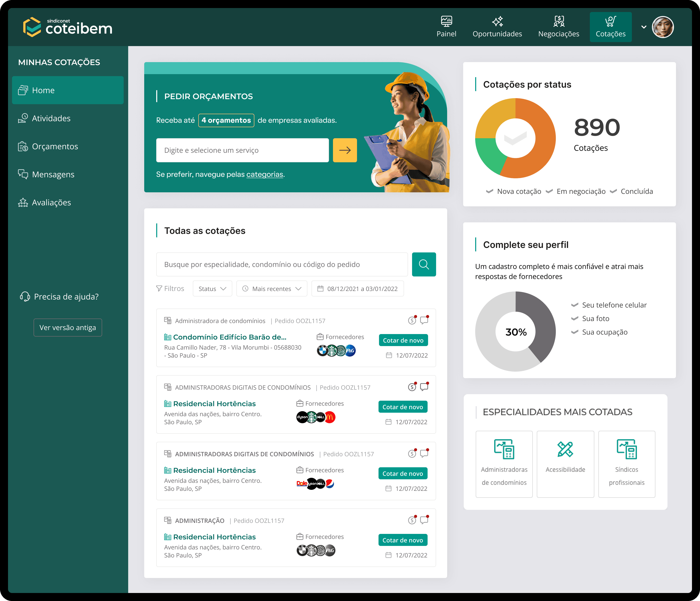Open the Mais recentes sort dropdown
Image resolution: width=700 pixels, height=601 pixels.
point(272,289)
